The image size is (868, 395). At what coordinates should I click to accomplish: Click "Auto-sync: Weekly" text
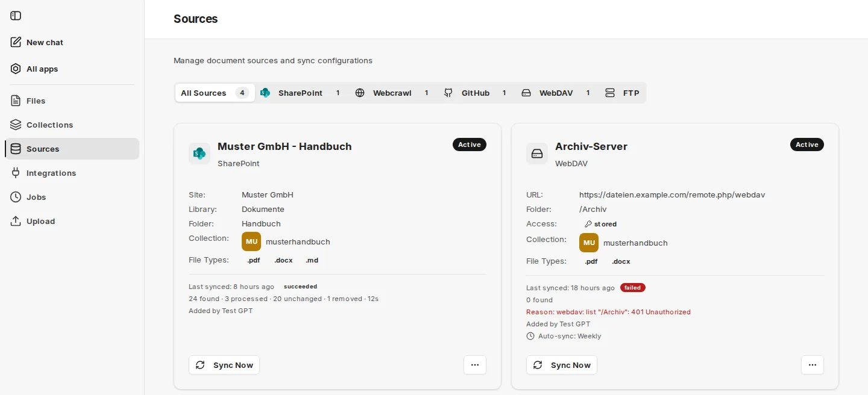pos(570,336)
